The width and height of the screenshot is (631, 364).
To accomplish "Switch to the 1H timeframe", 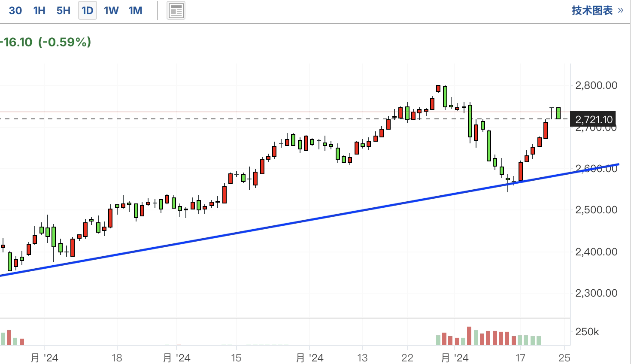I will pos(39,10).
